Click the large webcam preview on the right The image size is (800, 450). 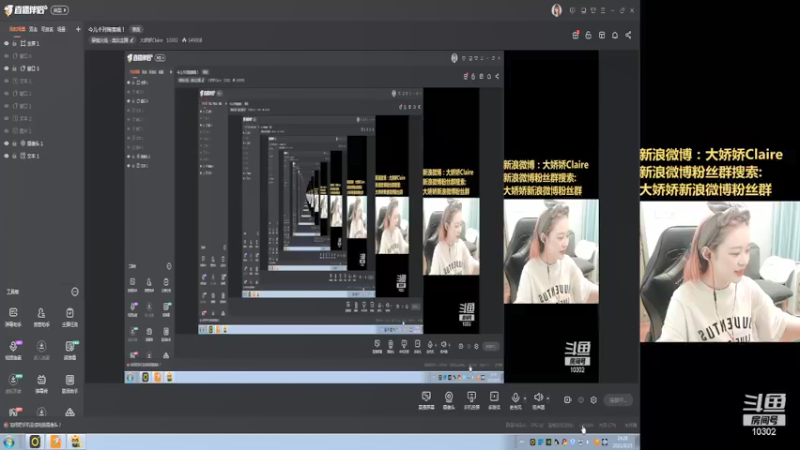(x=720, y=271)
